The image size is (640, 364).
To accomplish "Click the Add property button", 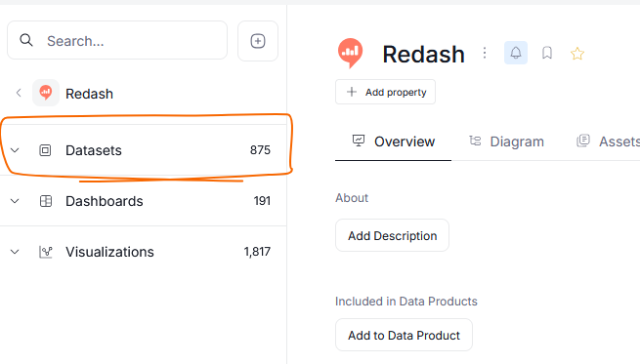I will 385,92.
